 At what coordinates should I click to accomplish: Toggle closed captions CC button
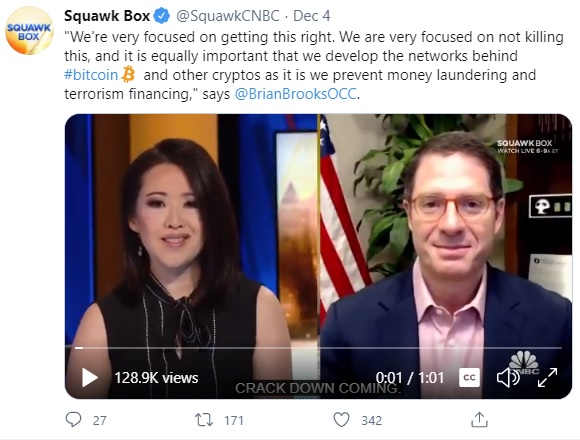469,378
